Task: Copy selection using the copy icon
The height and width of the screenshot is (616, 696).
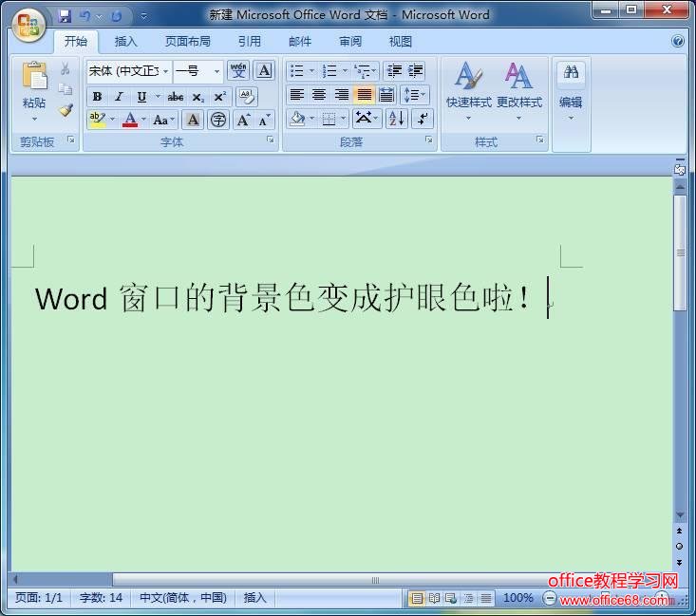Action: pyautogui.click(x=65, y=89)
